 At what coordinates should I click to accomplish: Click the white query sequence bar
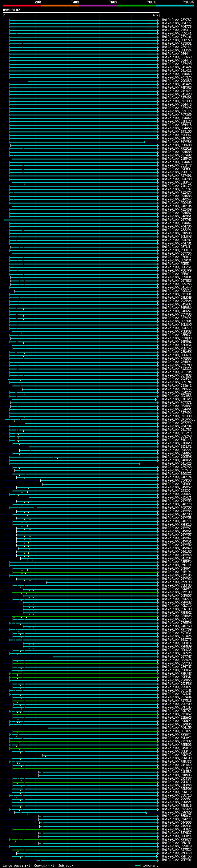tap(81, 12)
